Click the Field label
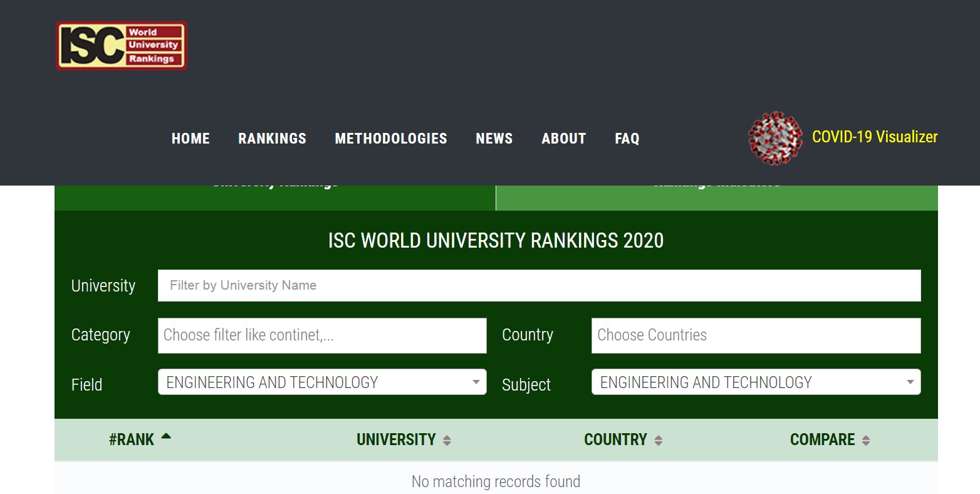Image resolution: width=980 pixels, height=494 pixels. [86, 384]
